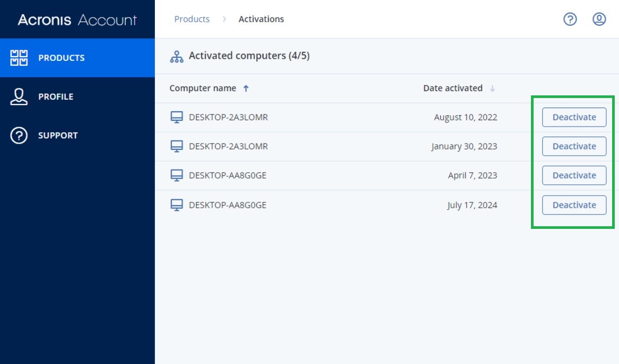Sort by Date activated using the down arrow
Viewport: 619px width, 364px height.
pos(491,88)
